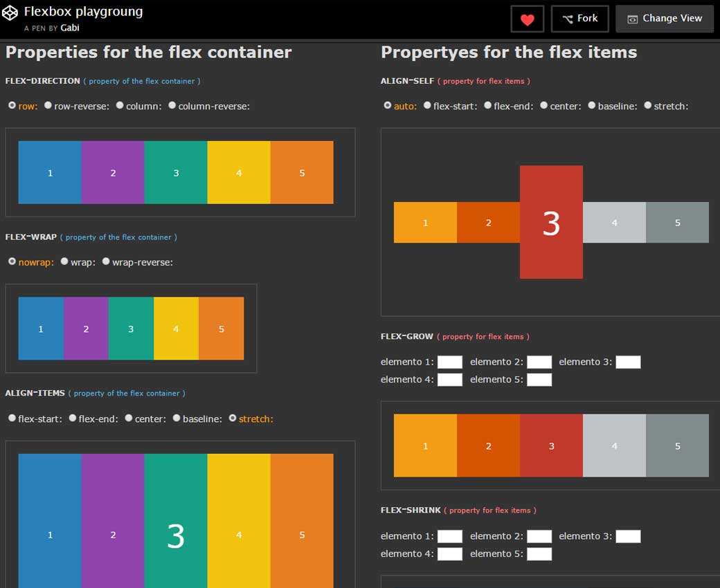Image resolution: width=720 pixels, height=588 pixels.
Task: Select row-reverse flex-direction option
Action: pos(48,106)
